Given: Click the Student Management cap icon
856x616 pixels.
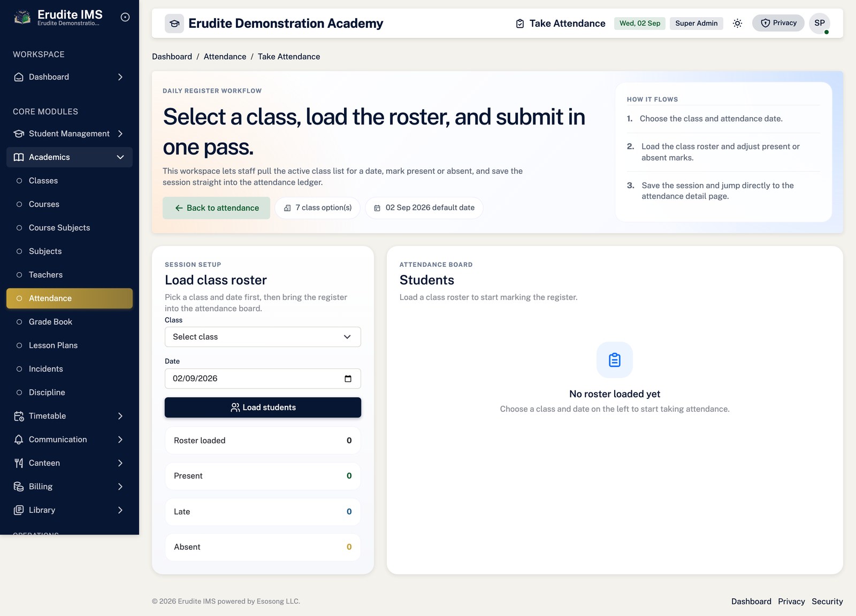Looking at the screenshot, I should [19, 134].
